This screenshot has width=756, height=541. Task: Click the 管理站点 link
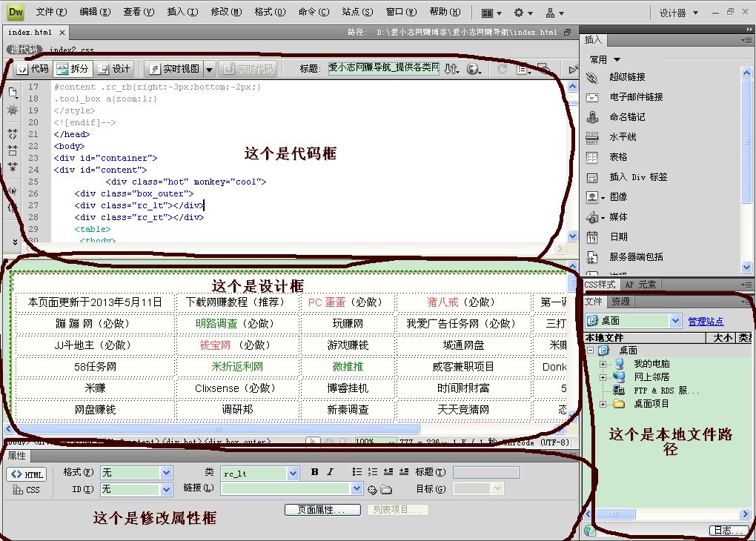(706, 321)
